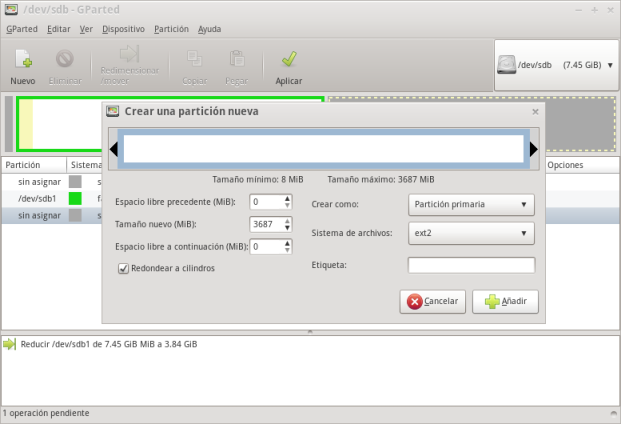Click right arrow handle of partition slider
621x424 pixels.
[x=534, y=149]
